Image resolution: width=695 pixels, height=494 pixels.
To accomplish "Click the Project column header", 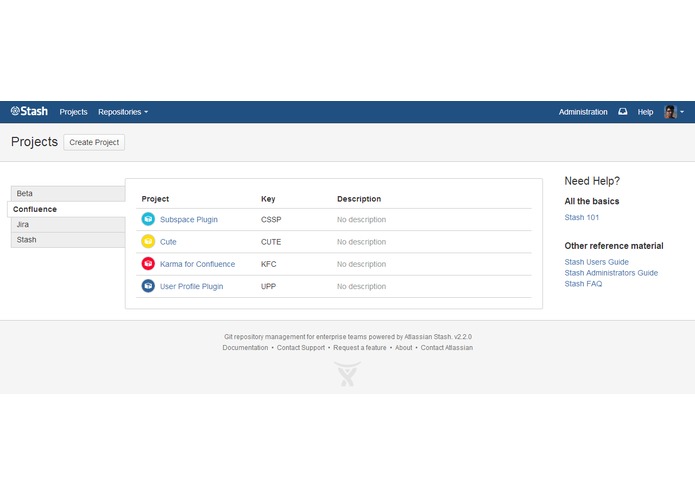I will click(155, 199).
